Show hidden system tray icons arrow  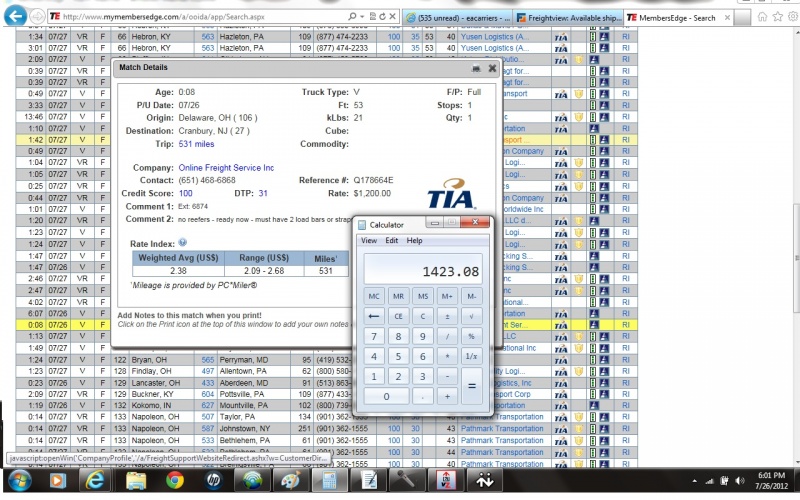[694, 481]
